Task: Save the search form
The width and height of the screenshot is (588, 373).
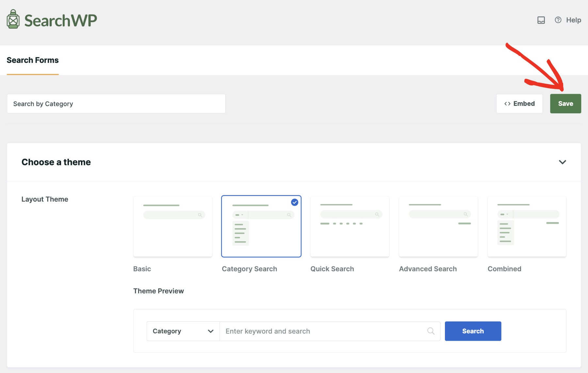Action: pyautogui.click(x=565, y=104)
